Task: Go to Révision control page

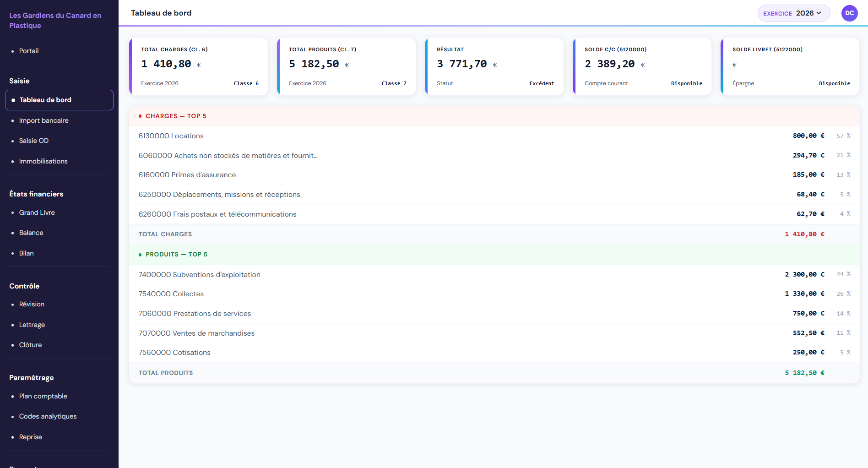Action: coord(32,304)
